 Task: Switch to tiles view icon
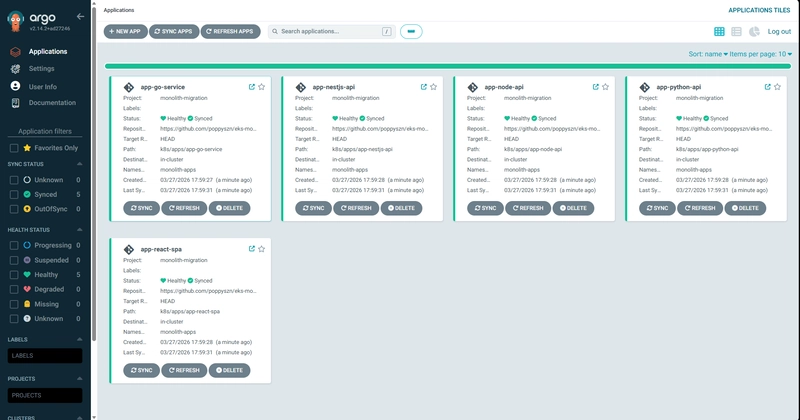[x=720, y=32]
